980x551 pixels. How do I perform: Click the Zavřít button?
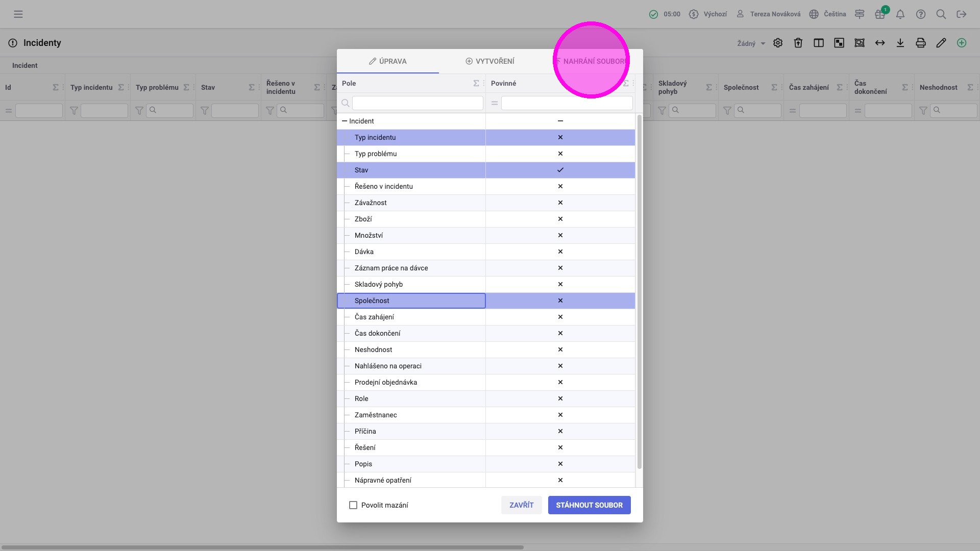pyautogui.click(x=521, y=505)
